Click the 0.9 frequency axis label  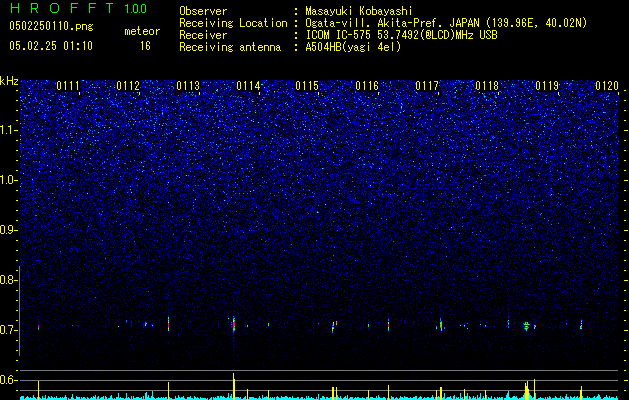[8, 230]
